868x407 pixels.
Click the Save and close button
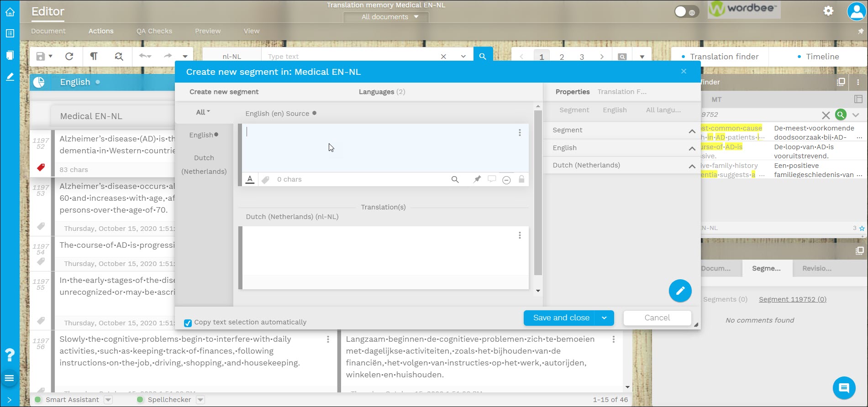click(x=561, y=318)
